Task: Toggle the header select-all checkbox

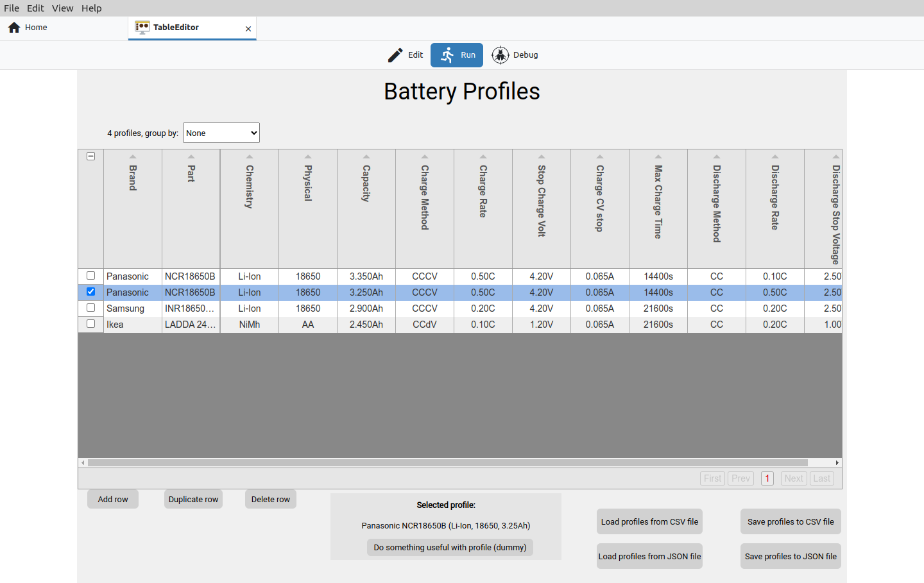Action: 91,156
